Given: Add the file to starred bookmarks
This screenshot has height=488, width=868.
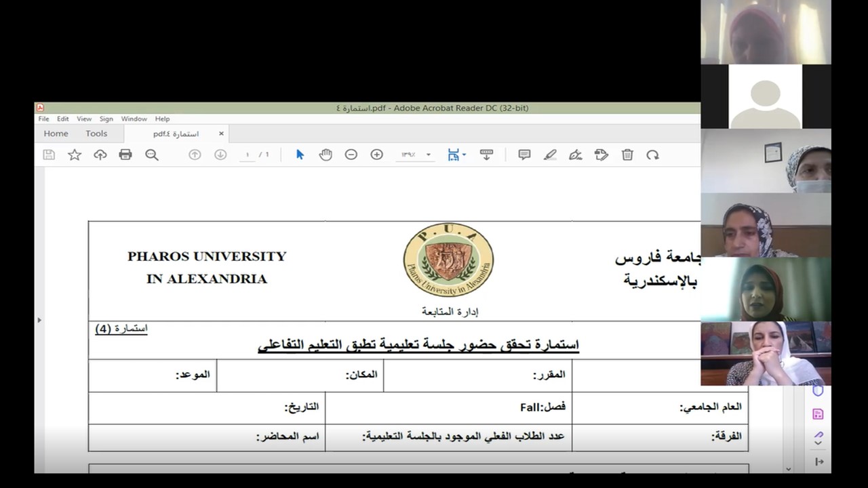Looking at the screenshot, I should pyautogui.click(x=75, y=155).
